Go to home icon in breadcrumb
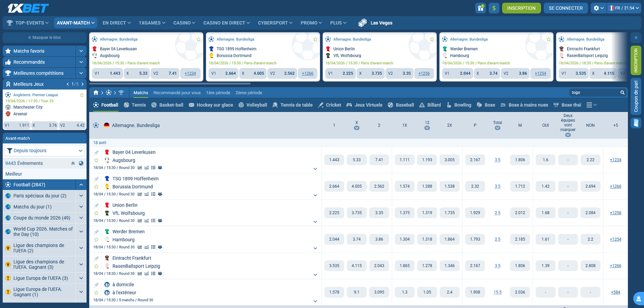Viewport: 644px width, 308px height. 96,92
